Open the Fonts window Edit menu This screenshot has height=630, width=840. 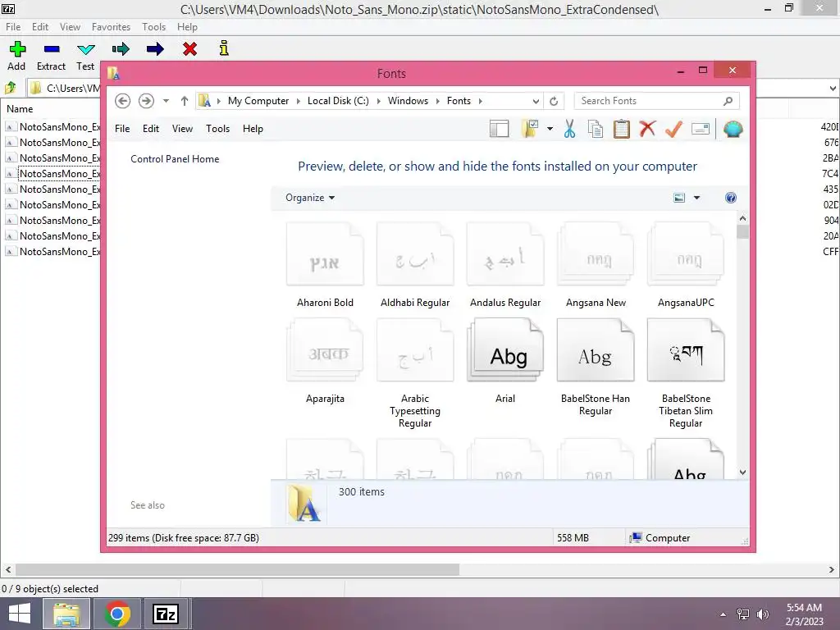tap(151, 129)
